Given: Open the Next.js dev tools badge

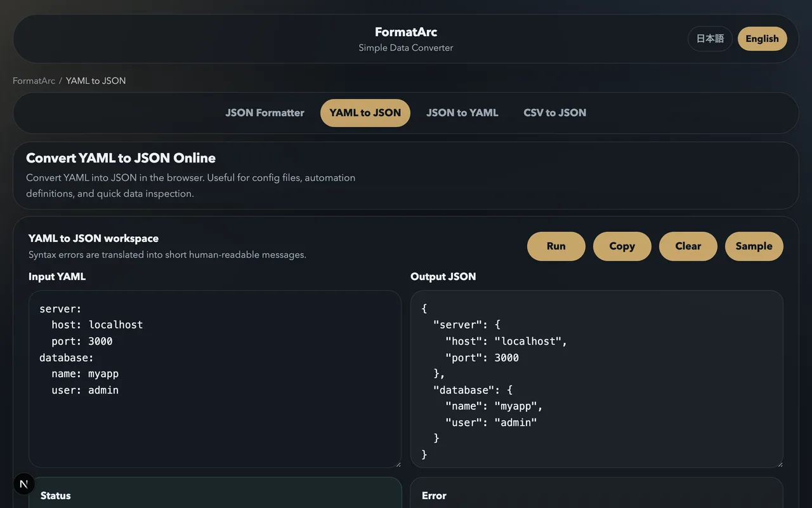Looking at the screenshot, I should click(x=23, y=484).
